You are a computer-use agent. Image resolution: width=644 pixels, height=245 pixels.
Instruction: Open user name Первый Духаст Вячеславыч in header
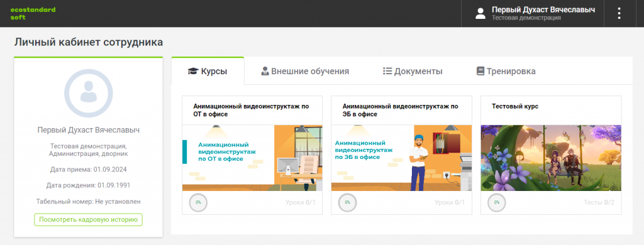coord(543,10)
